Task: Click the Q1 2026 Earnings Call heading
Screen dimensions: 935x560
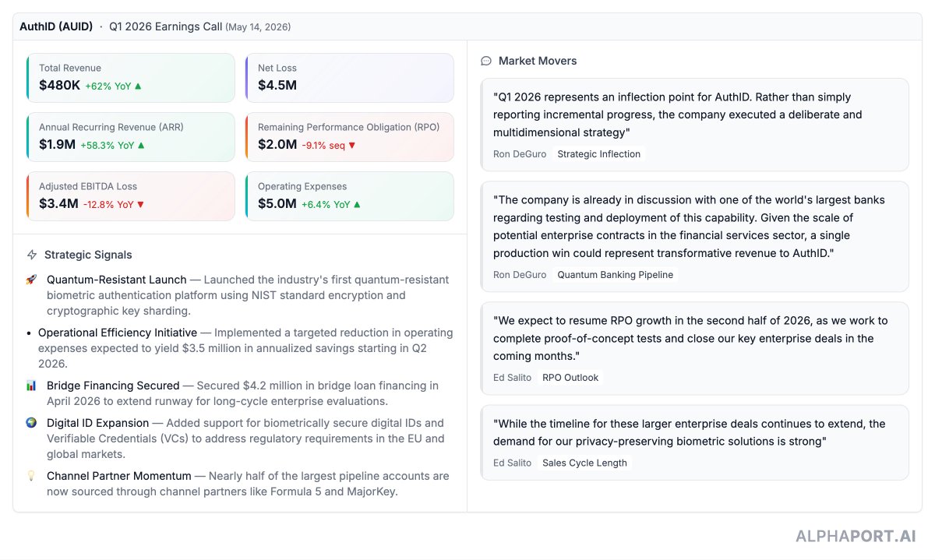Action: (x=165, y=26)
